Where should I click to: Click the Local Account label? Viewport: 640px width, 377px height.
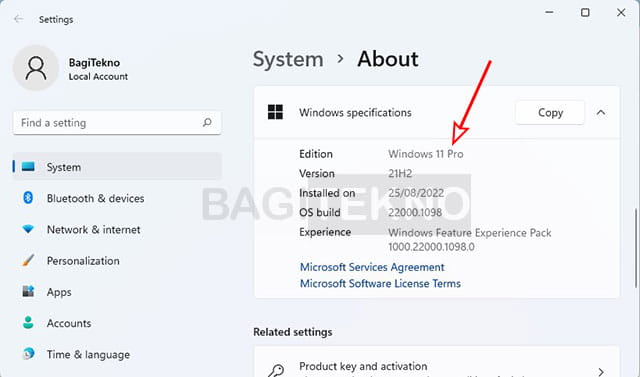(x=98, y=77)
